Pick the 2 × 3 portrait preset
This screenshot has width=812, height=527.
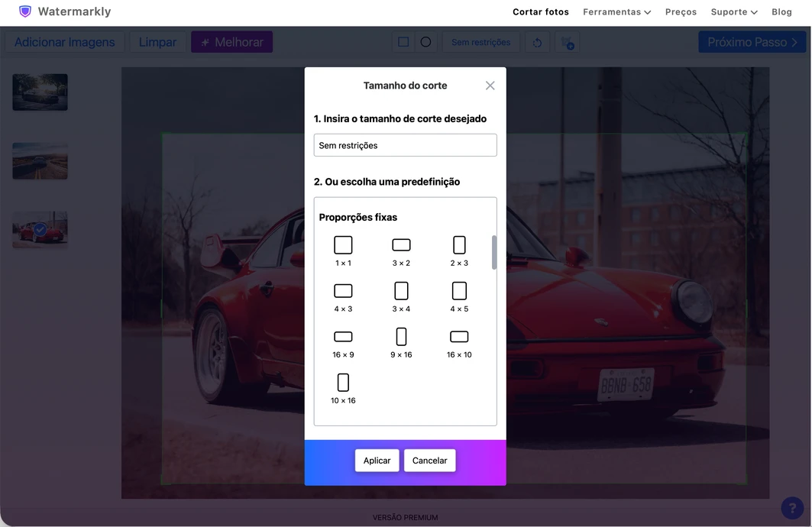[x=459, y=251]
